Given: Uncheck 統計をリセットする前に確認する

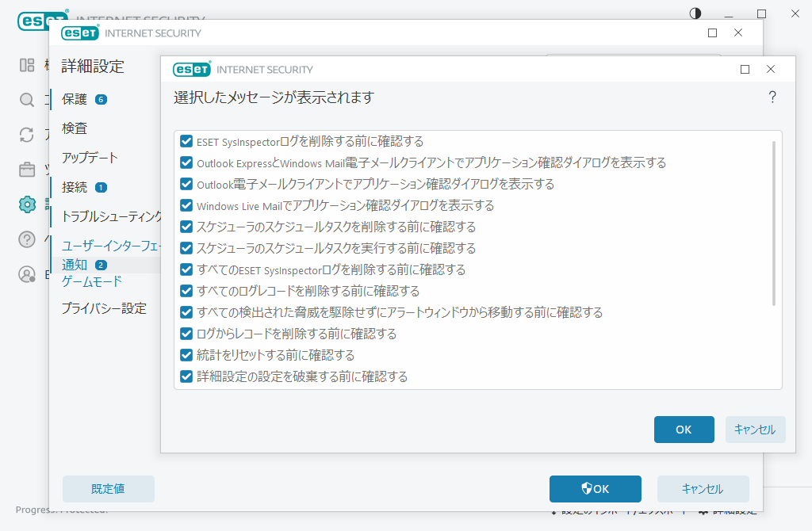Looking at the screenshot, I should [186, 355].
